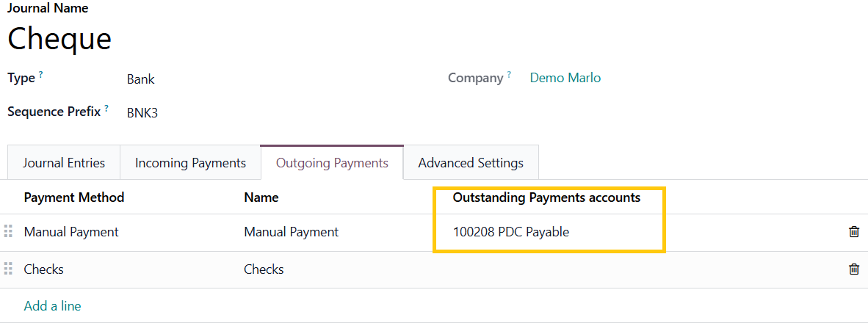Grab the Manual Payment row drag handle
Image resolution: width=868 pixels, height=323 pixels.
coord(9,232)
